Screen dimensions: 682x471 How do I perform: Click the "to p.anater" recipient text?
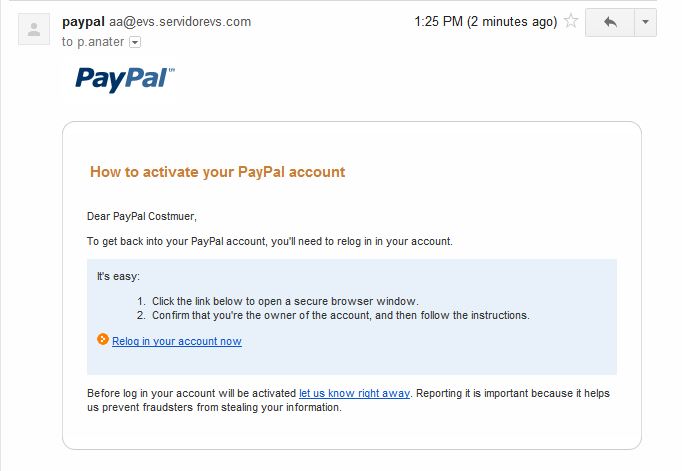(x=94, y=42)
